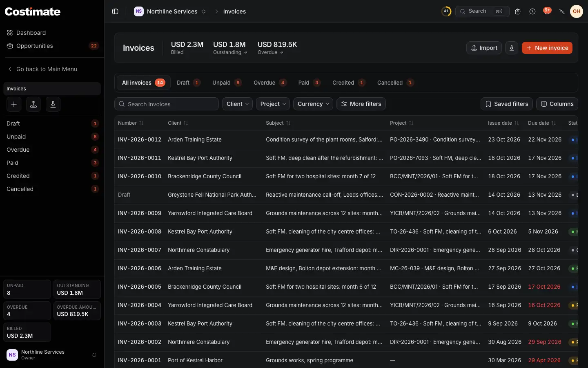Sort the table by Issue date column
Image resolution: width=588 pixels, height=368 pixels.
coord(503,123)
